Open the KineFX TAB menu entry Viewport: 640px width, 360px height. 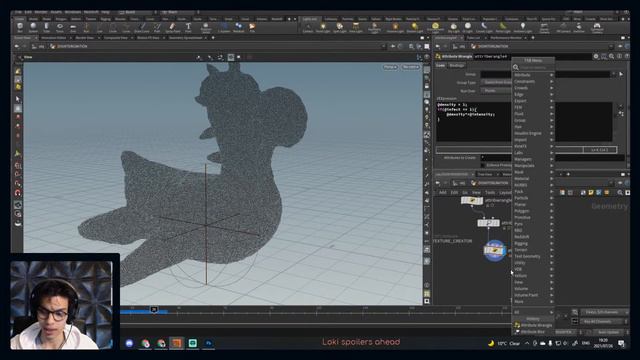533,146
